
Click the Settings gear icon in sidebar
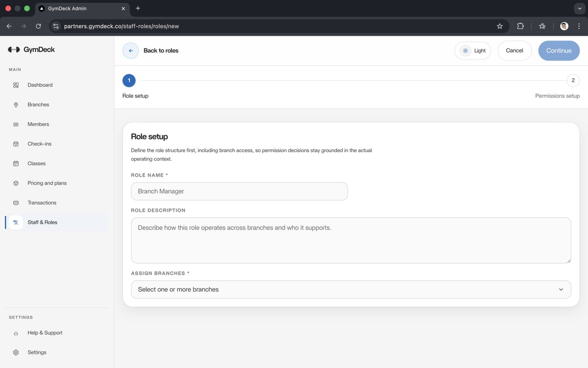[x=16, y=352]
